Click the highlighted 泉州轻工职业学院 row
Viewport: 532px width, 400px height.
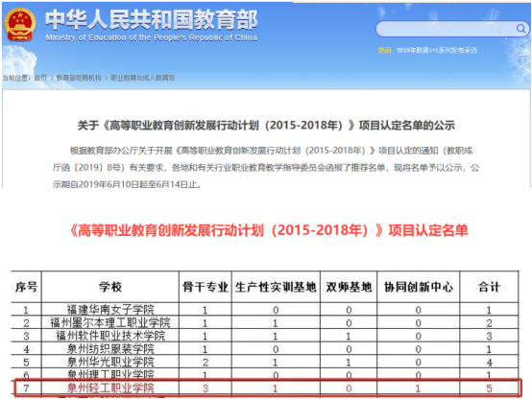coord(267,388)
